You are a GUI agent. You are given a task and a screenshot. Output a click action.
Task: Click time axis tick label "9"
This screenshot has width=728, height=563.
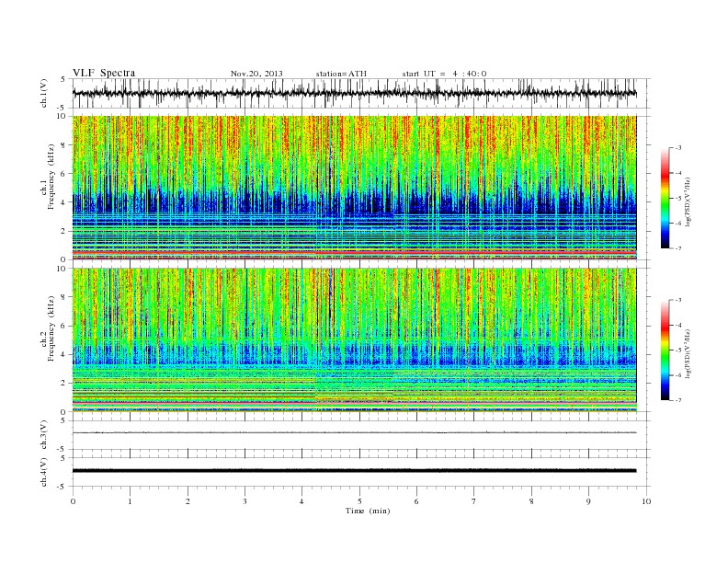click(x=588, y=501)
